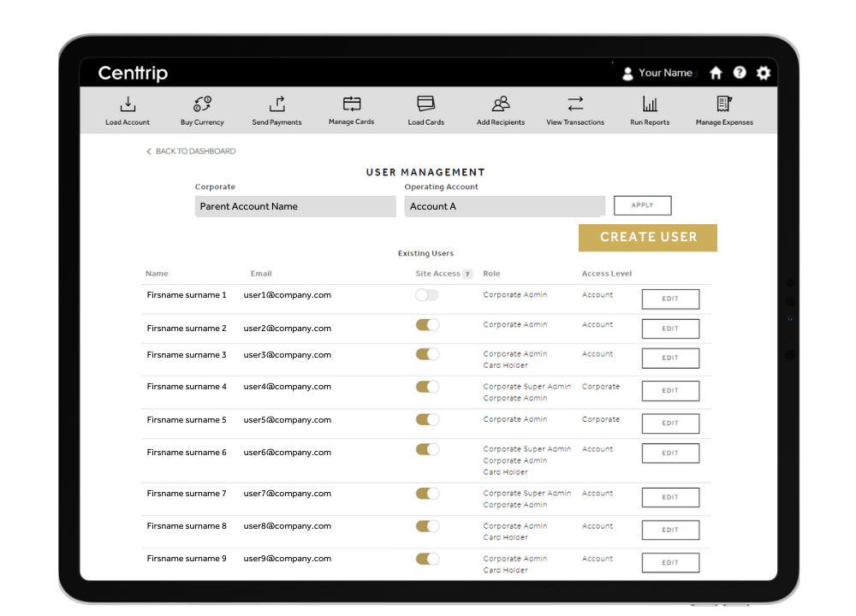Viewport: 856px width, 616px height.
Task: Click the Buy Currency label in navigation
Action: (202, 122)
